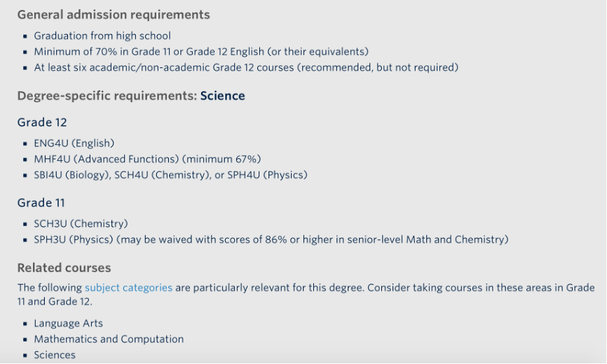Screen dimensions: 607x364
Task: Select the Language Arts list item
Action: pos(69,323)
